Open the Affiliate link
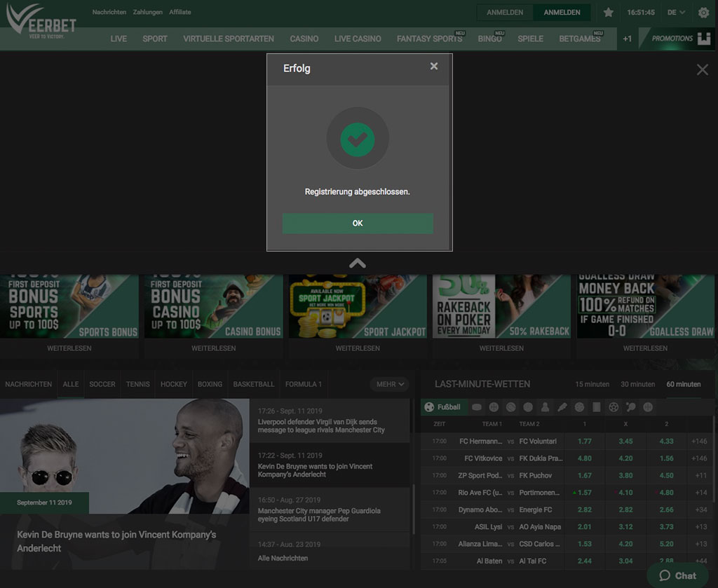The width and height of the screenshot is (718, 588). coord(180,13)
